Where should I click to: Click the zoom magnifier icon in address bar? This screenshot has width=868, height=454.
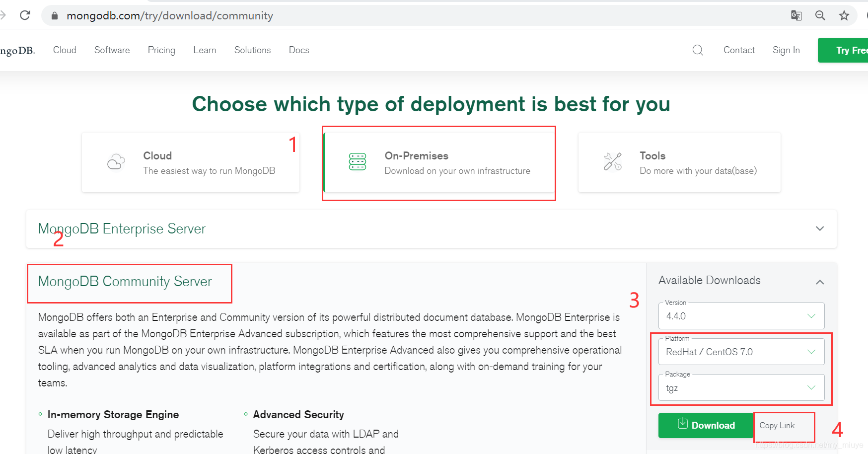point(820,15)
